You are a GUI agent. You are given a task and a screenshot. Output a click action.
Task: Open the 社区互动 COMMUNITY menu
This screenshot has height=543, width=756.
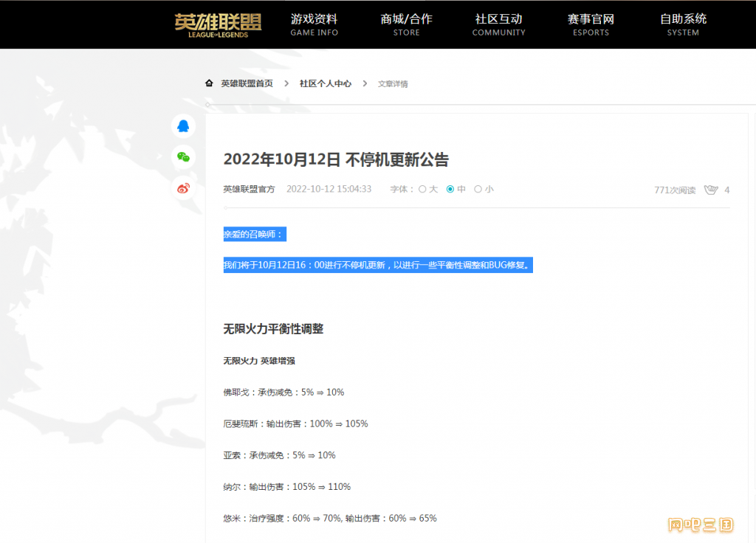coord(498,24)
